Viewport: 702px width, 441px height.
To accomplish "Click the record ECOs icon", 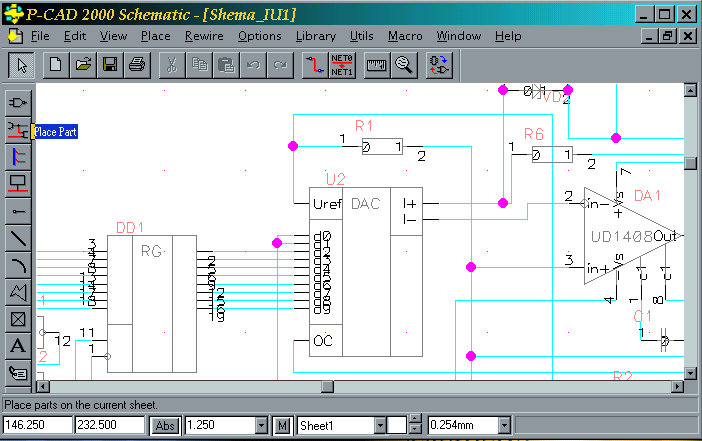I will click(x=439, y=65).
